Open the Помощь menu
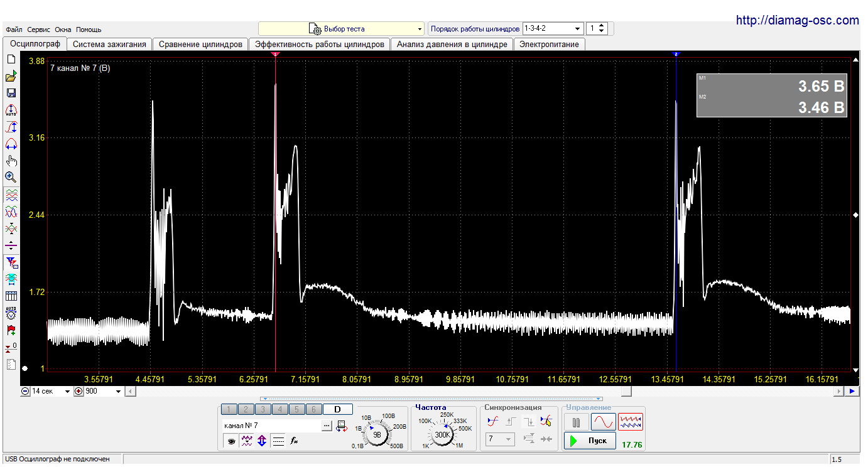The height and width of the screenshot is (467, 868). 89,30
